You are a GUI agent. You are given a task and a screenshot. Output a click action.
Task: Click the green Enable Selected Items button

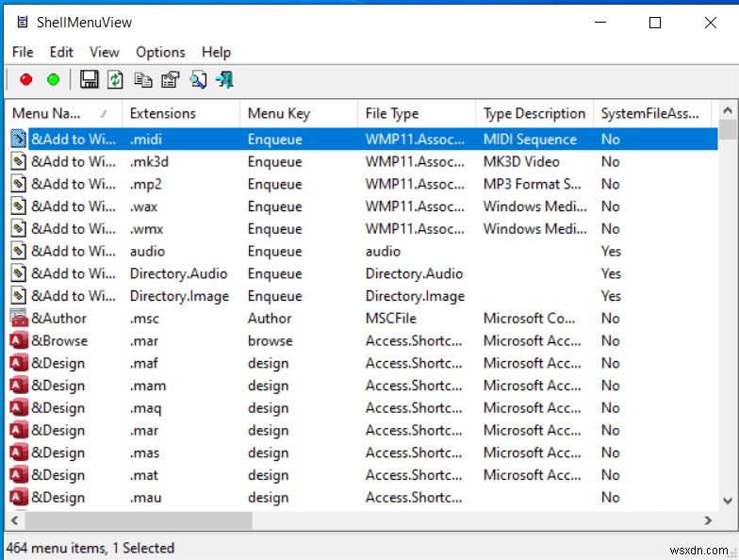click(53, 80)
